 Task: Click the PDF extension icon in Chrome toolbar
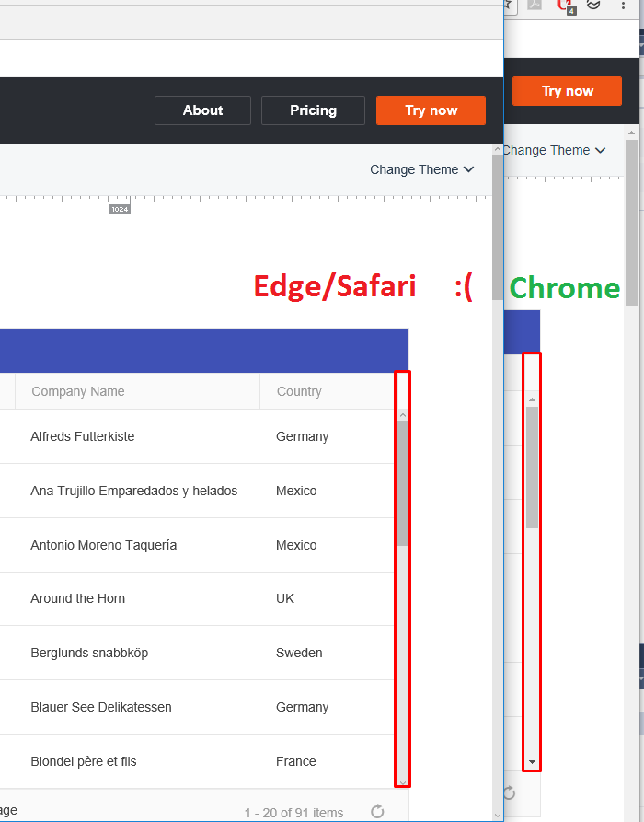pos(535,5)
